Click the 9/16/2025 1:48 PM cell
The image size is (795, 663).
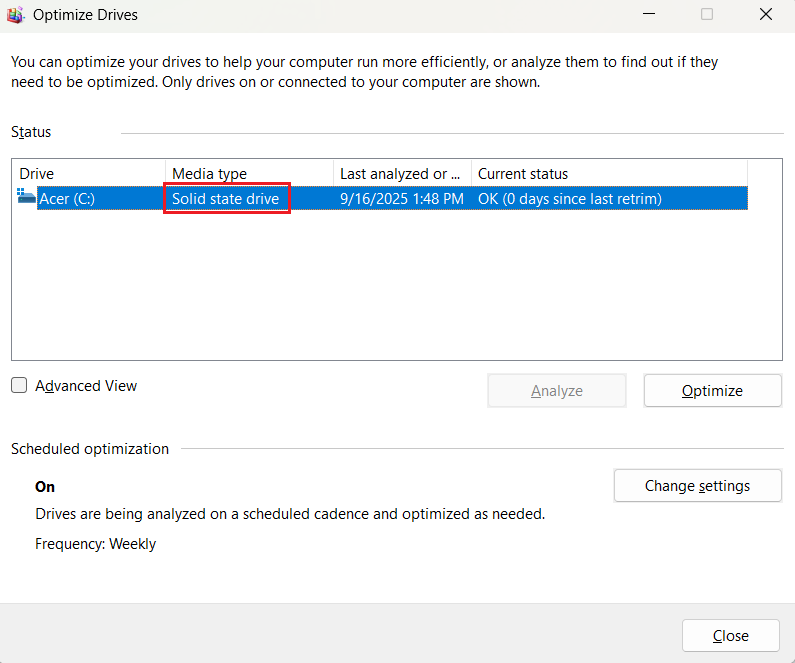402,199
